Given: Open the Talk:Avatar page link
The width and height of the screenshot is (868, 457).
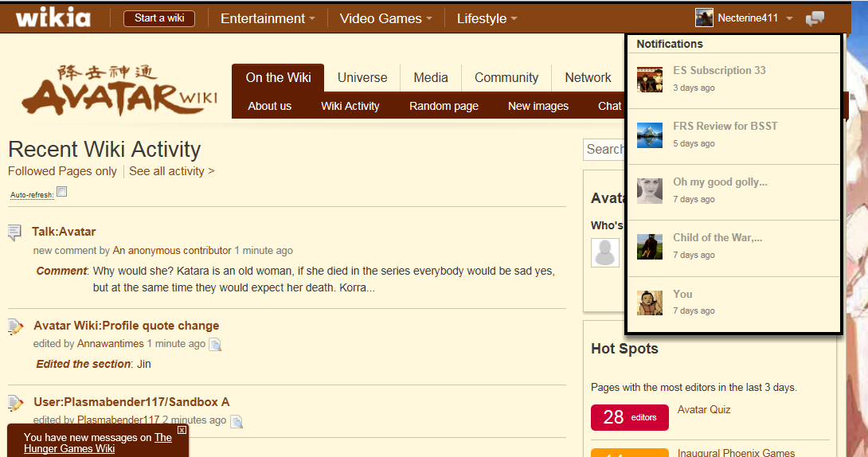Looking at the screenshot, I should (x=64, y=232).
